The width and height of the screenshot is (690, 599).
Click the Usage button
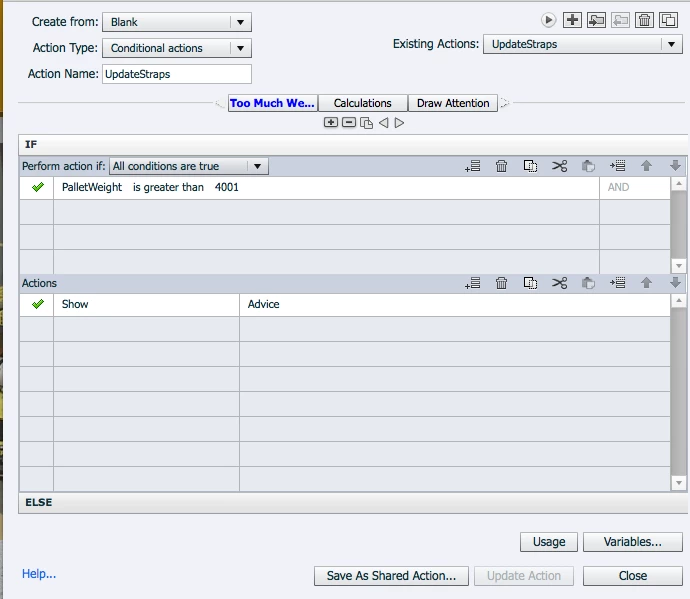point(549,542)
